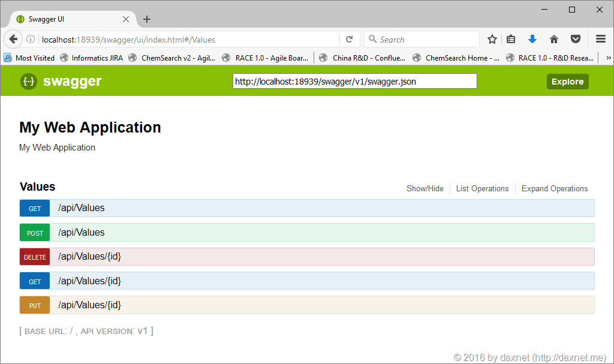Click Expand Operations link
Screen dimensions: 614x364
[555, 188]
